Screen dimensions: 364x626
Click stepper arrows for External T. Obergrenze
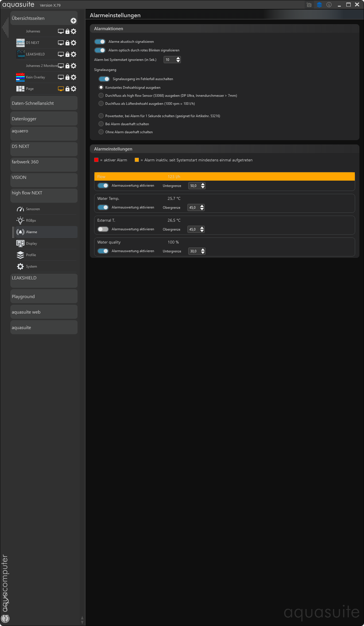(202, 229)
